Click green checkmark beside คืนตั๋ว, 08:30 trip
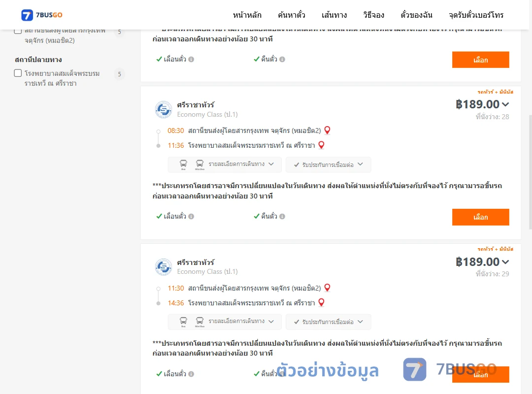Screen dimensions: 532x394 click(x=257, y=216)
